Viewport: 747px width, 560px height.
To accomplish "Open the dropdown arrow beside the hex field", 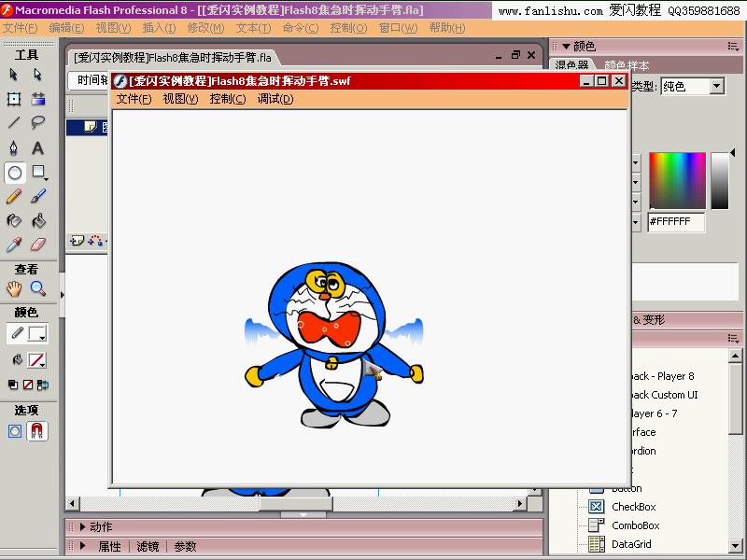I will coord(636,222).
